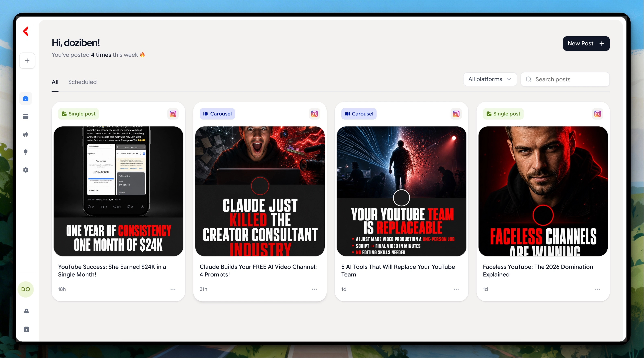
Task: Open the notifications bell icon
Action: click(26, 311)
